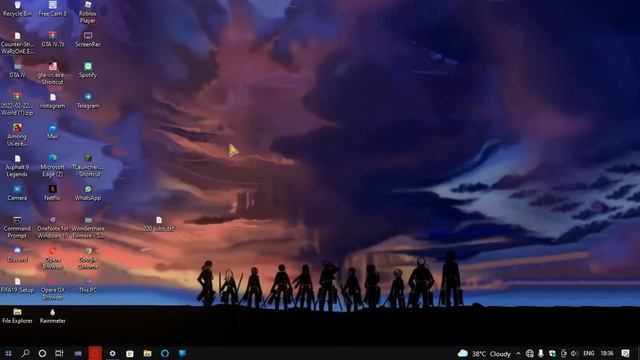Select the Command Prompt desktop icon
This screenshot has width=640, height=360.
[x=17, y=227]
